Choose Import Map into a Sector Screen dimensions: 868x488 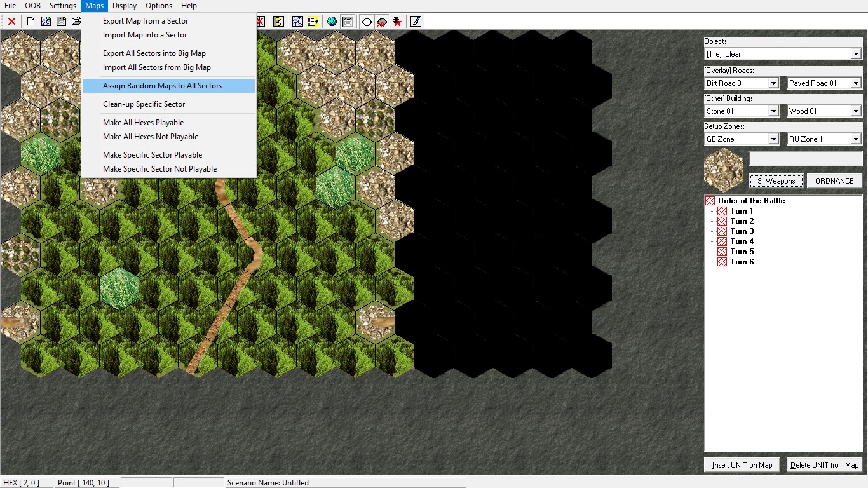169,35
